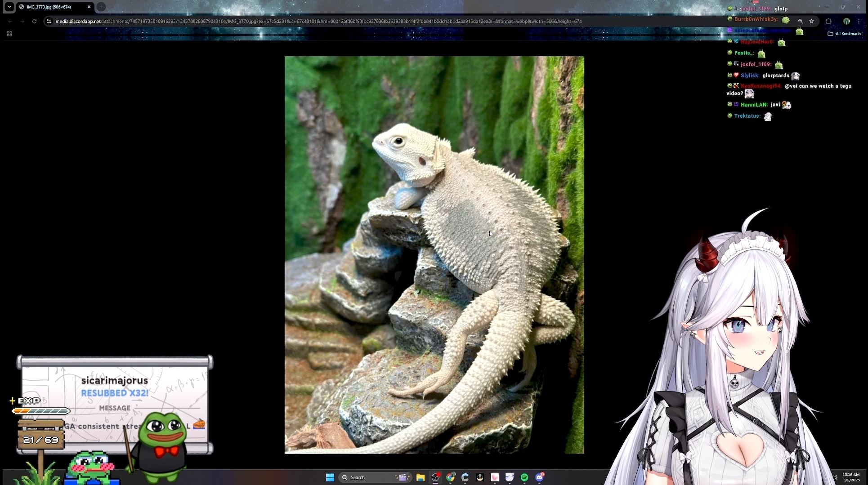The height and width of the screenshot is (485, 868).
Task: Open File Explorer from the taskbar
Action: 421,477
